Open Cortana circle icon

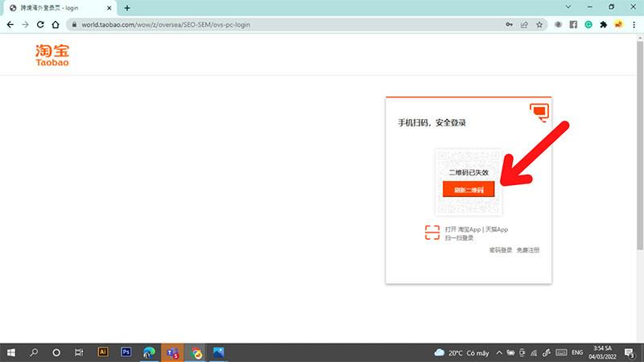(x=56, y=352)
